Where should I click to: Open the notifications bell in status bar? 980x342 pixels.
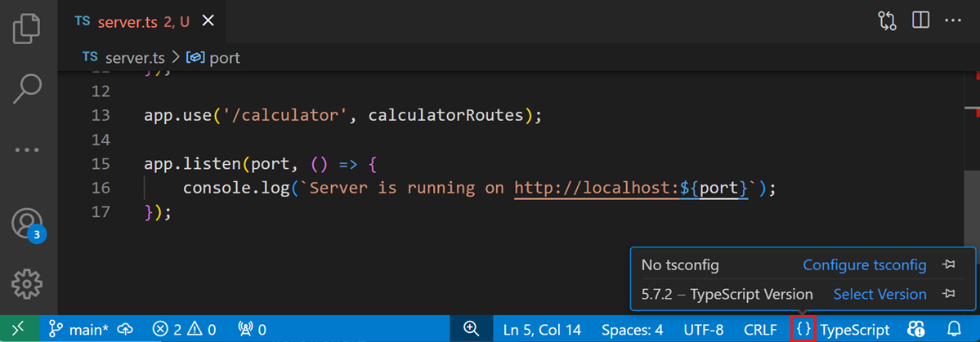[x=953, y=329]
